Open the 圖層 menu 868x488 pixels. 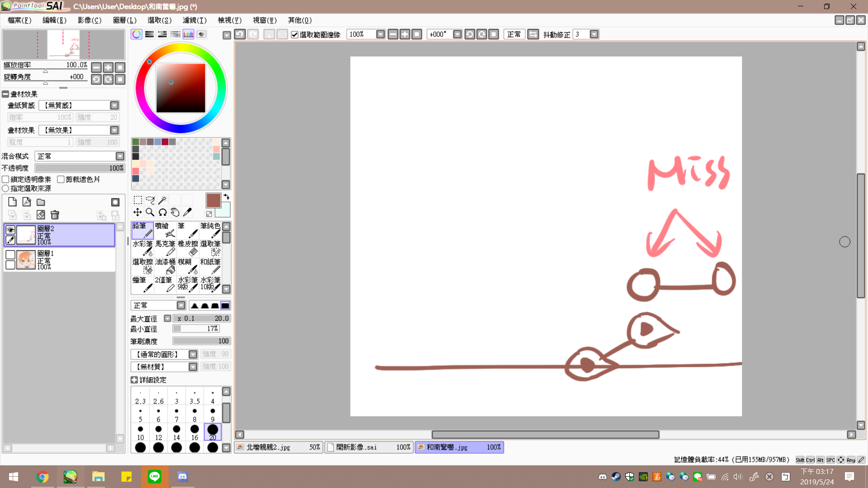[124, 20]
